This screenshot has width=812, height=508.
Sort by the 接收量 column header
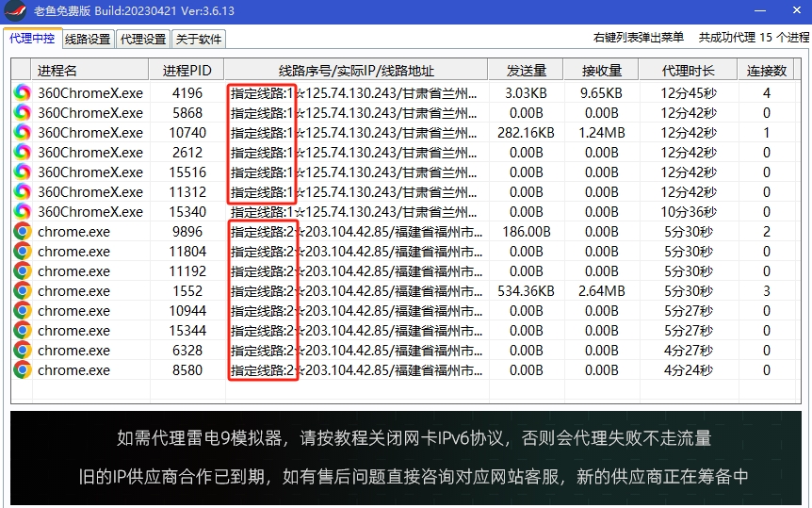(602, 71)
